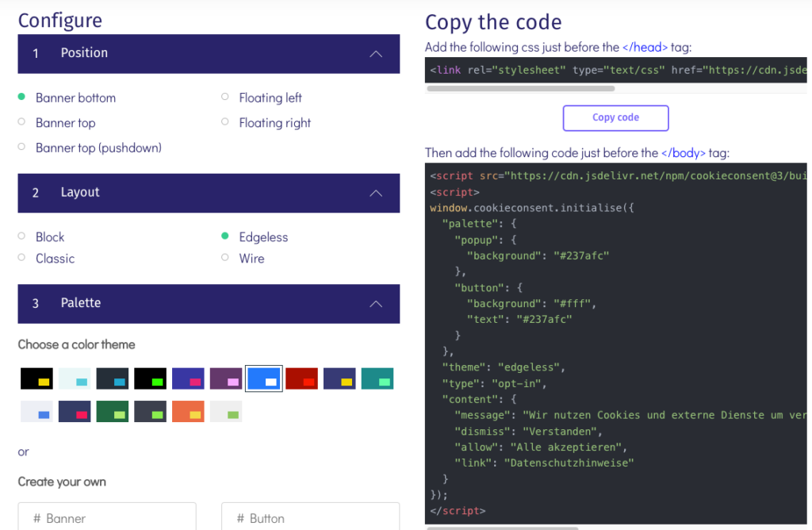812x530 pixels.
Task: Click the Copy code button
Action: (615, 118)
